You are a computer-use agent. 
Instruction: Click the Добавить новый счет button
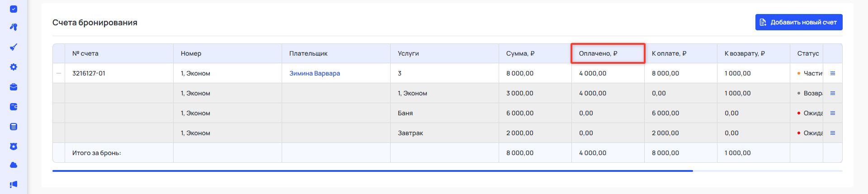(798, 22)
